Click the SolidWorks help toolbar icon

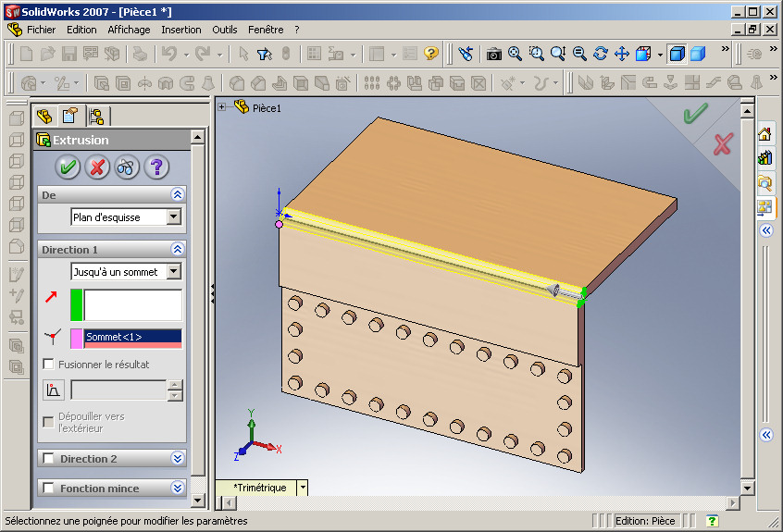click(431, 54)
